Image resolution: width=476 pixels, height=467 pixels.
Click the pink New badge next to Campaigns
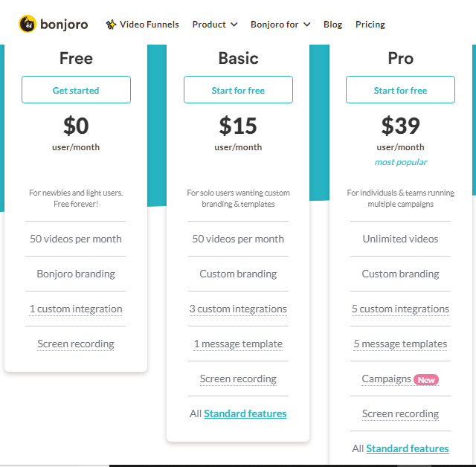(x=426, y=380)
